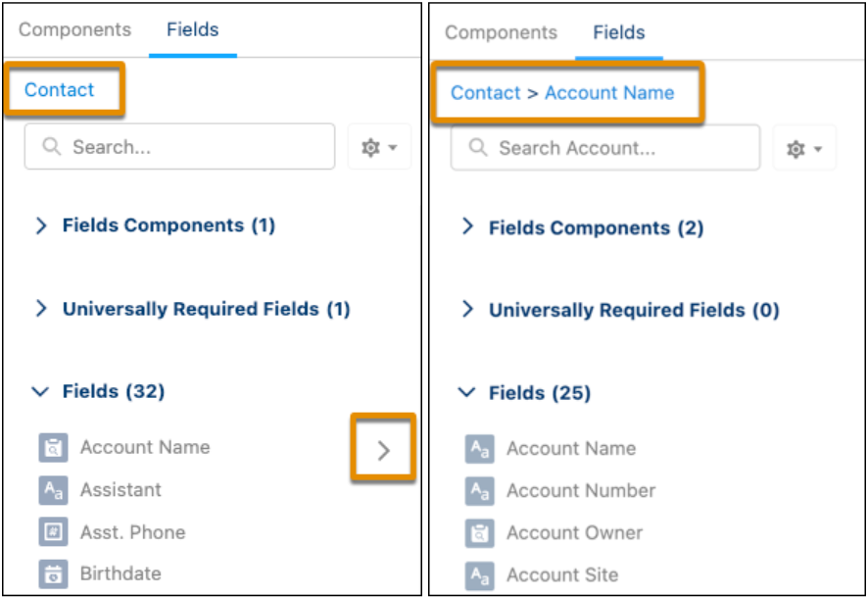Click the Account Name breadcrumb link
The image size is (868, 598).
tap(609, 93)
